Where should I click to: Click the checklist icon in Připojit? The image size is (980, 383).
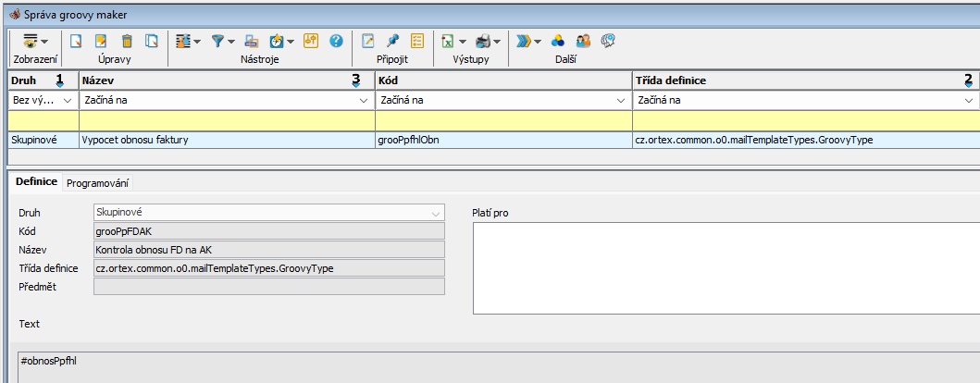416,41
